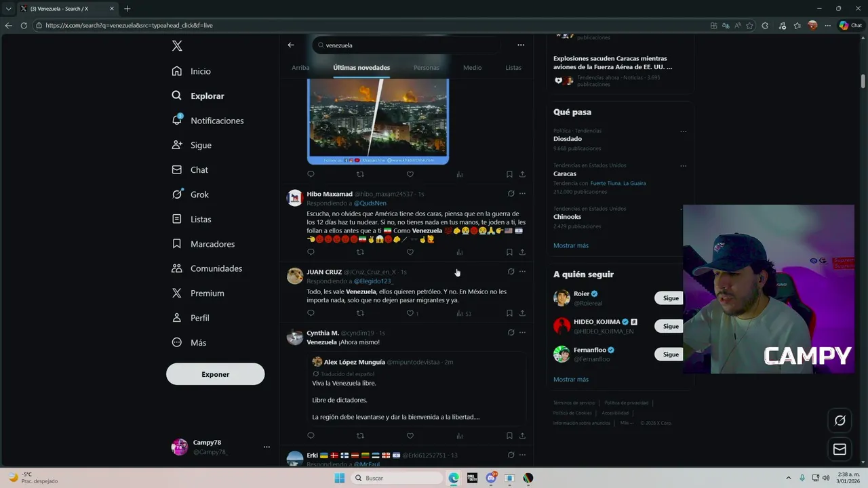View analytics of JUAN CRUZ's post

coord(463,313)
